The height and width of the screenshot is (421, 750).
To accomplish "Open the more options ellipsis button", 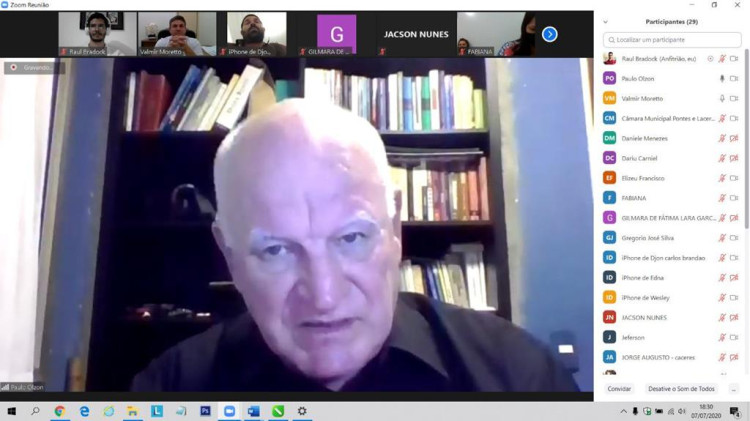I will coord(734,389).
